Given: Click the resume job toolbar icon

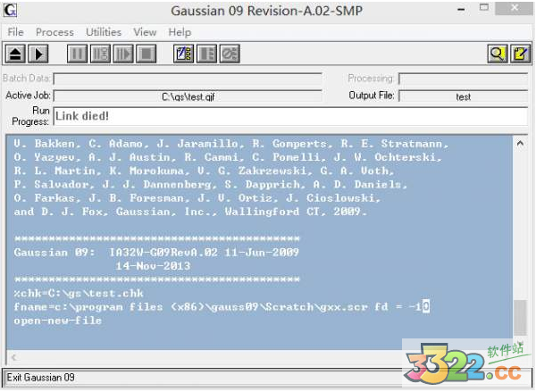Looking at the screenshot, I should [x=123, y=54].
